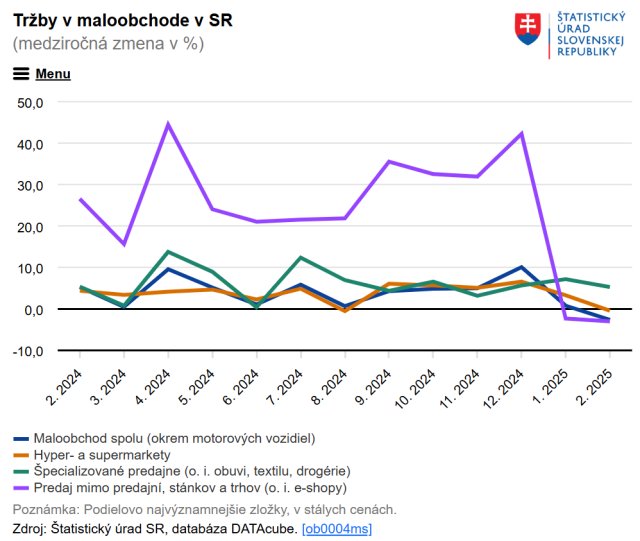This screenshot has height=541, width=640.
Task: Click the Slovak Statistical Office coat-of-arms logo
Action: (527, 28)
